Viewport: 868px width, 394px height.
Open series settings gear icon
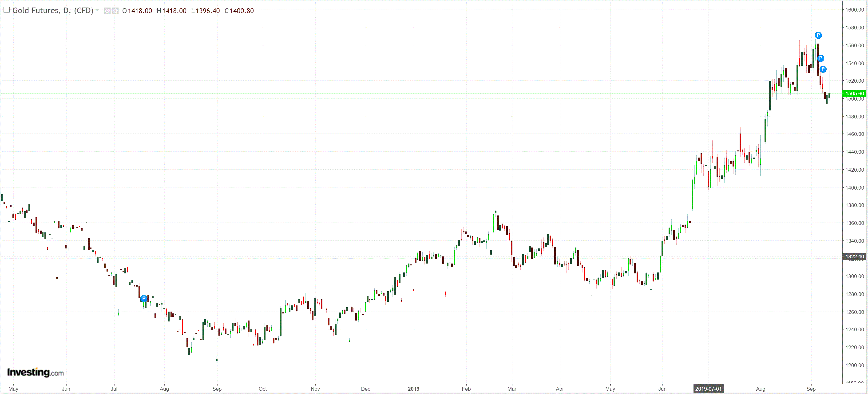click(x=115, y=11)
